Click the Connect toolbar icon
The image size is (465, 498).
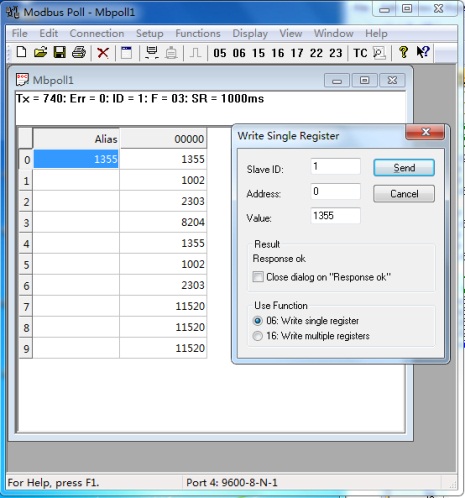coord(152,53)
